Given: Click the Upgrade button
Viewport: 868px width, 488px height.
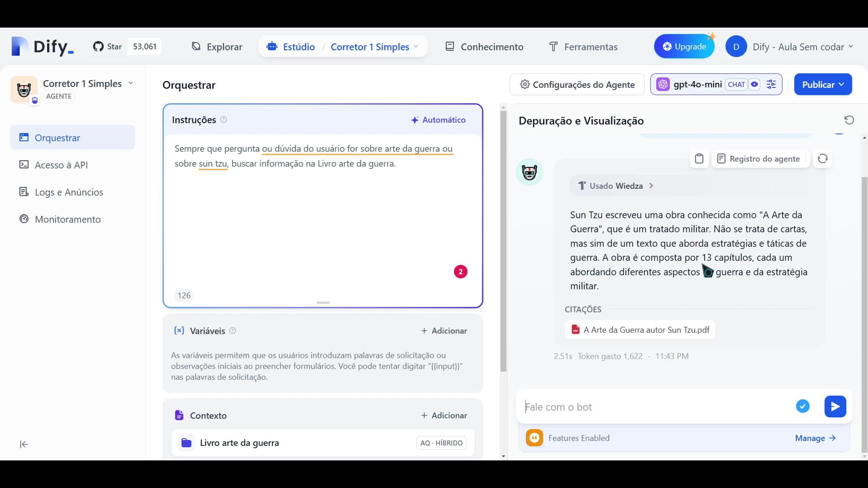Looking at the screenshot, I should coord(684,46).
